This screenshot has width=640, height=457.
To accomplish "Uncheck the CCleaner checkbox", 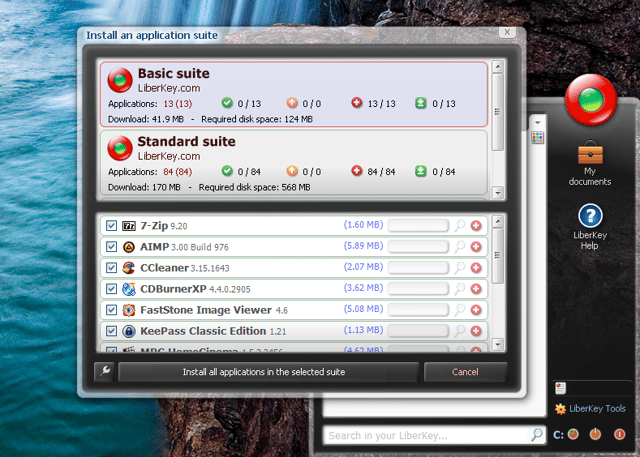I will tap(111, 268).
